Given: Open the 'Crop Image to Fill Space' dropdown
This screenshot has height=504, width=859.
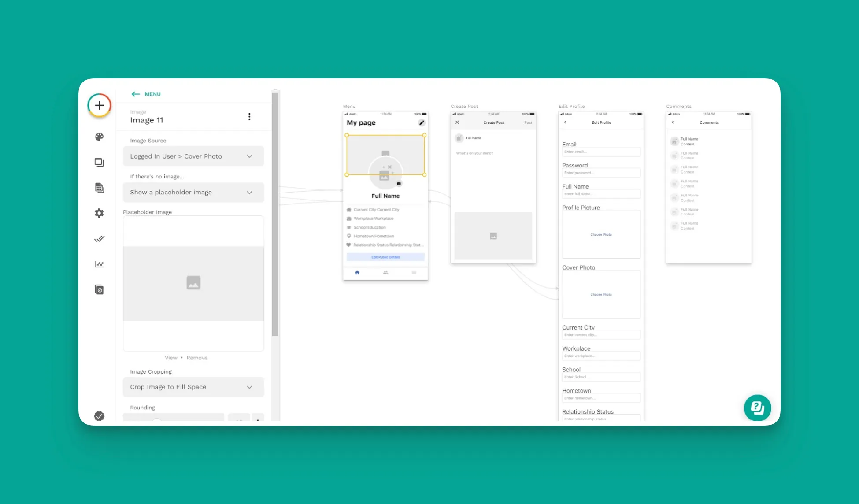Looking at the screenshot, I should point(193,387).
